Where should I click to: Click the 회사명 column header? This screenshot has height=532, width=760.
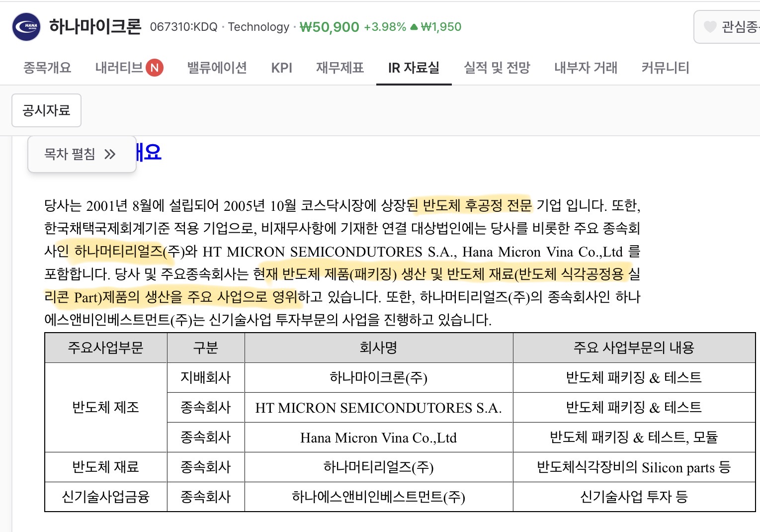tap(379, 348)
